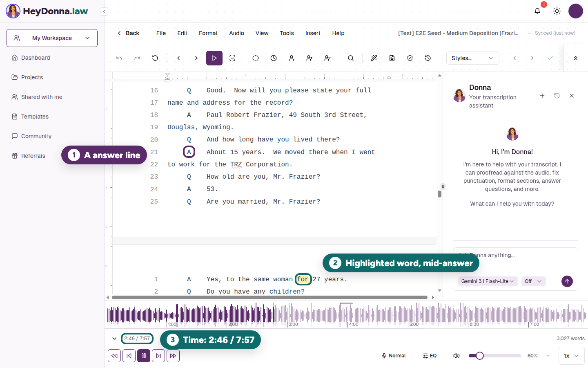
Task: Click the Ask Donna anything input field
Action: (x=515, y=255)
